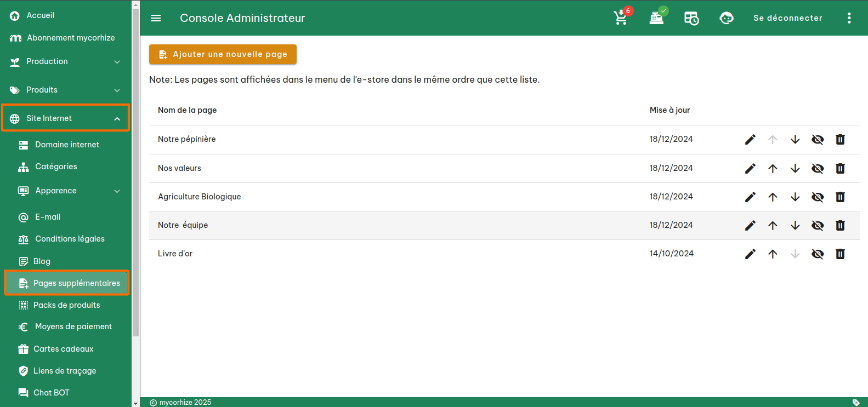The width and height of the screenshot is (868, 407).
Task: Edit the Nos valeurs page
Action: [x=750, y=169]
